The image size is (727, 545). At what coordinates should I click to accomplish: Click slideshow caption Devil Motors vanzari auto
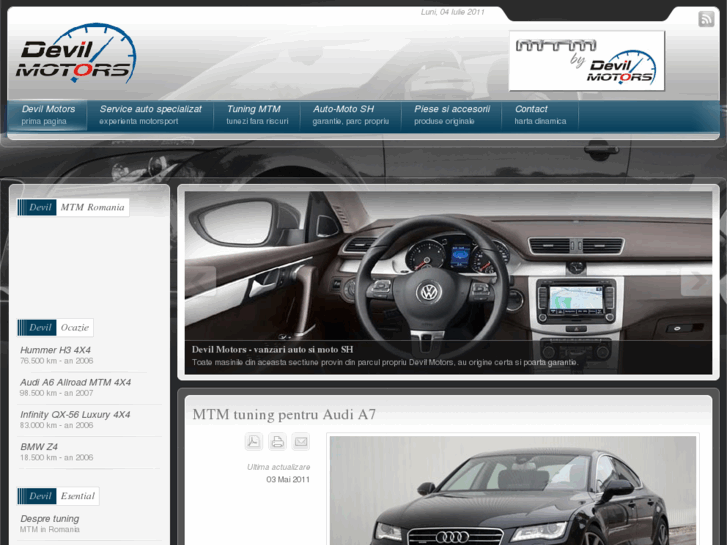272,349
